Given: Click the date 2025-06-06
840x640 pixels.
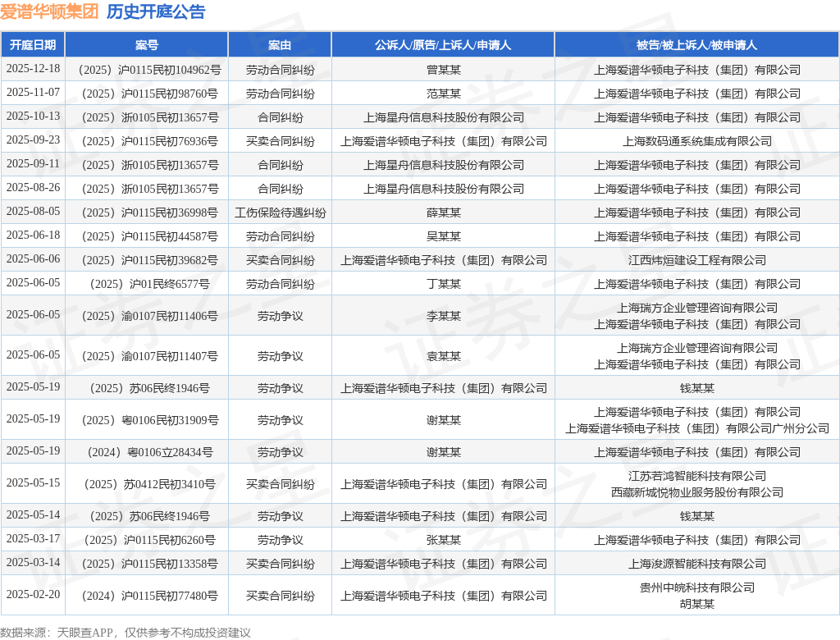Looking at the screenshot, I should 33,259.
